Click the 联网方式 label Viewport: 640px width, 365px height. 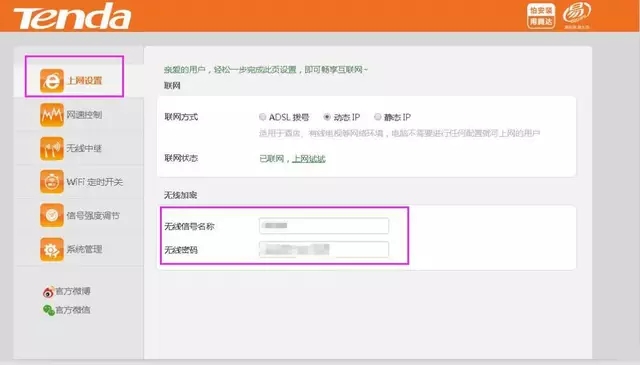[181, 117]
